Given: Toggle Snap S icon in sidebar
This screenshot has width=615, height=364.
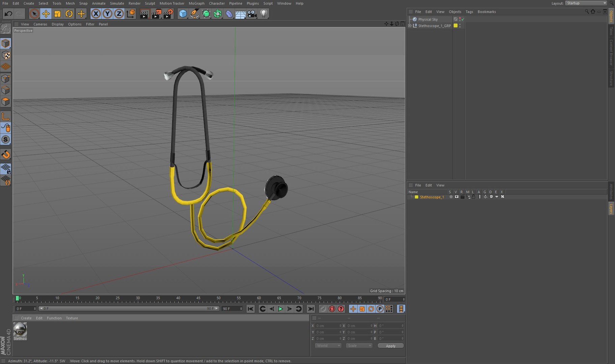Looking at the screenshot, I should tap(6, 140).
